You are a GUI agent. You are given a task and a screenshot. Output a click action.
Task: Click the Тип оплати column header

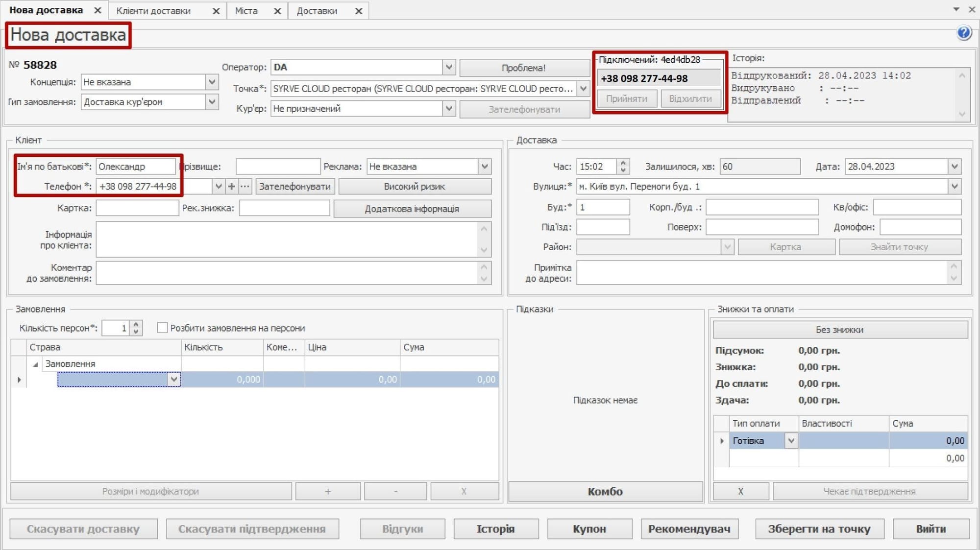click(763, 424)
